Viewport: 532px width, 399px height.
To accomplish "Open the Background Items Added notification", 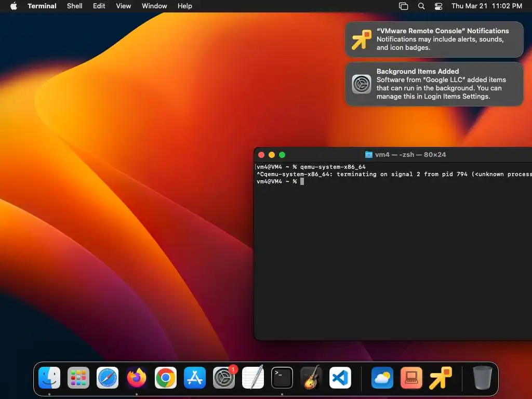I will tap(434, 84).
